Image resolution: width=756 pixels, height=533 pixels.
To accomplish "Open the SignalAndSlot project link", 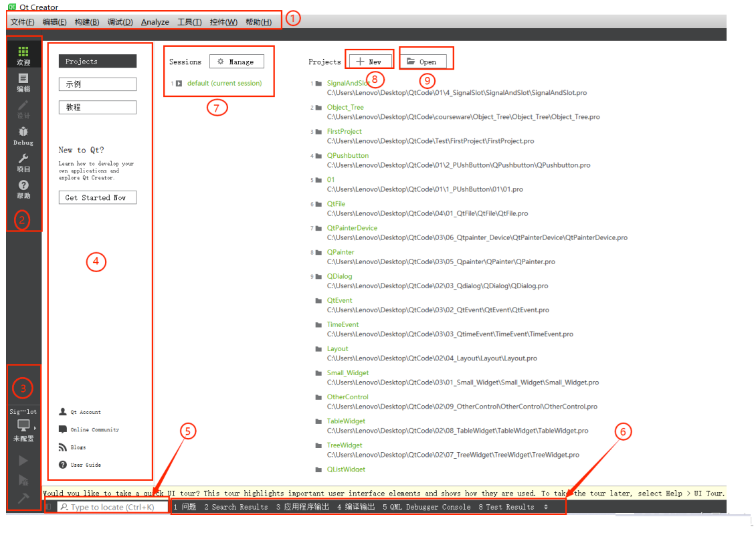I will tap(349, 84).
